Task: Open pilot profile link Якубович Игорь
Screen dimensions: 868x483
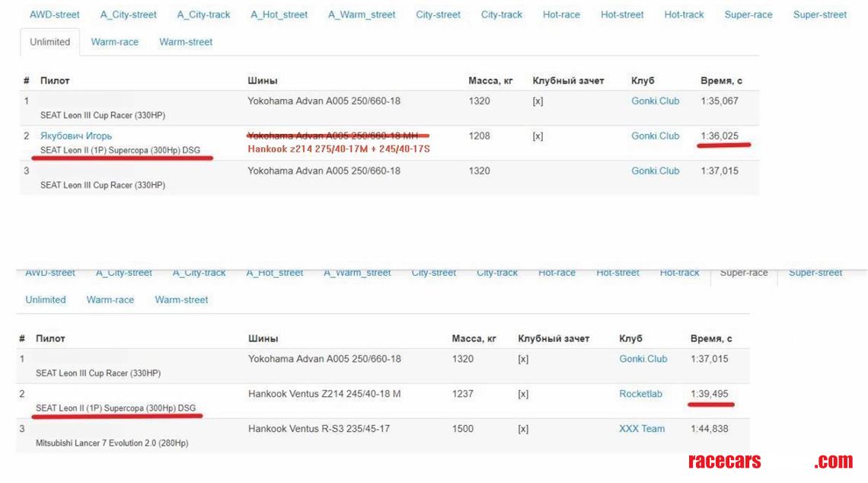Action: pyautogui.click(x=76, y=136)
